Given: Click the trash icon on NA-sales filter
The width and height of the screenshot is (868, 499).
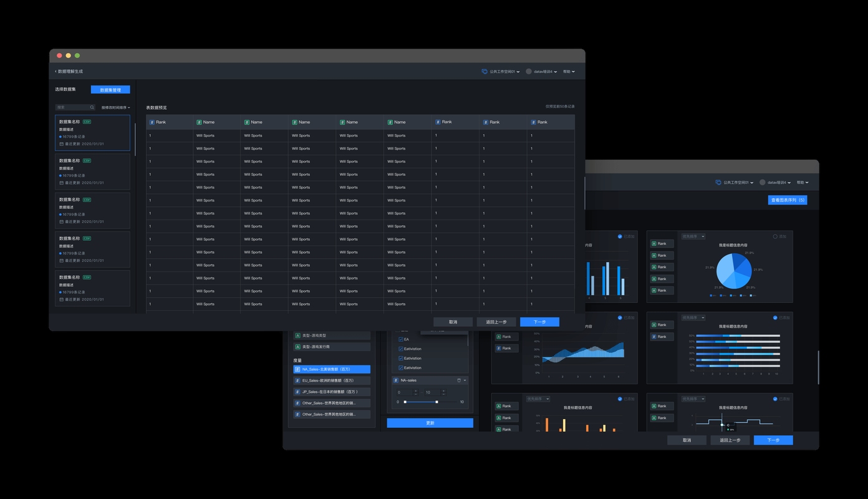Looking at the screenshot, I should point(459,380).
